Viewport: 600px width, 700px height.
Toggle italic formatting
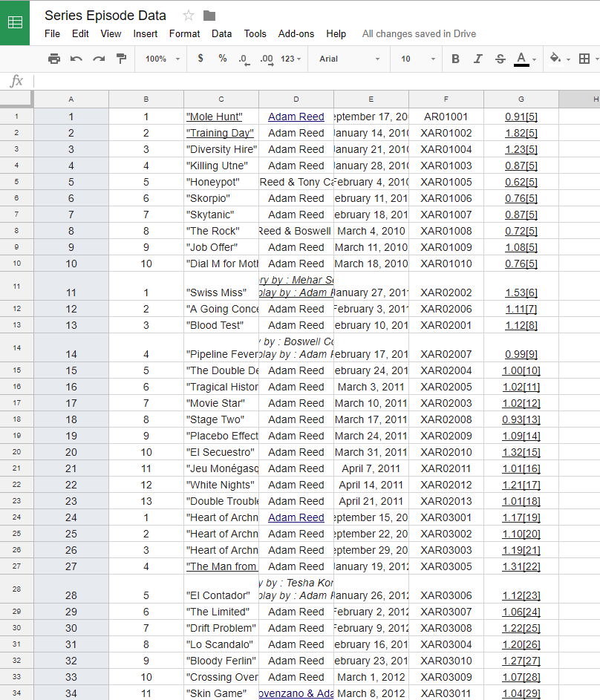point(478,59)
